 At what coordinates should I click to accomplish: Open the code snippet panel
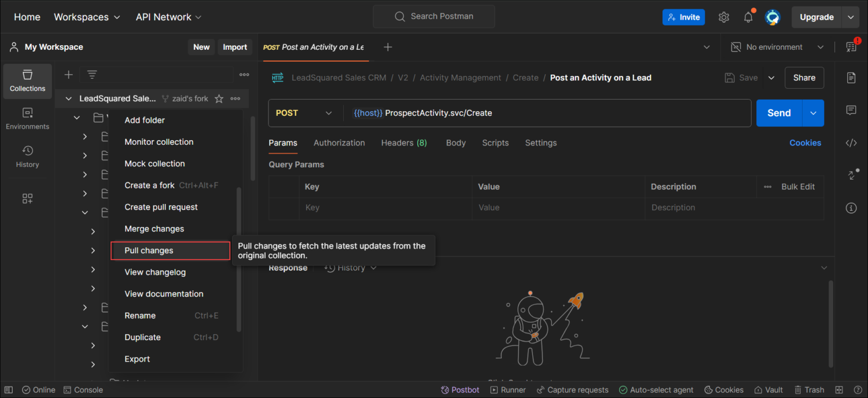coord(851,143)
